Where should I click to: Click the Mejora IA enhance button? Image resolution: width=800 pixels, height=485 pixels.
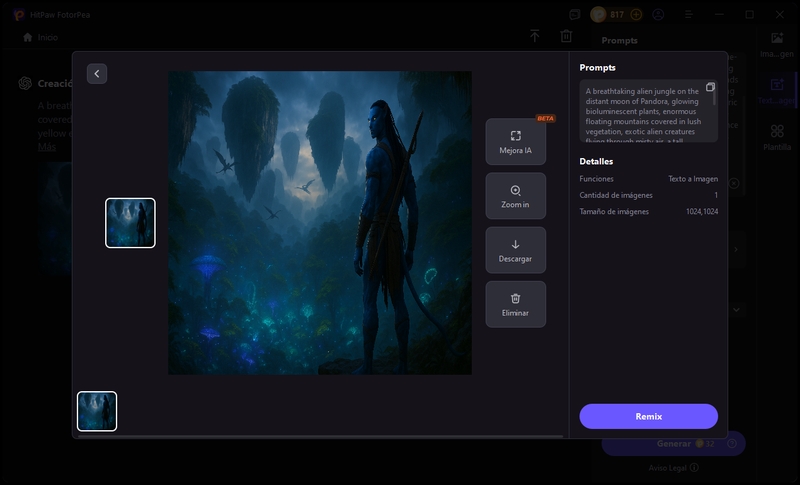coord(515,142)
